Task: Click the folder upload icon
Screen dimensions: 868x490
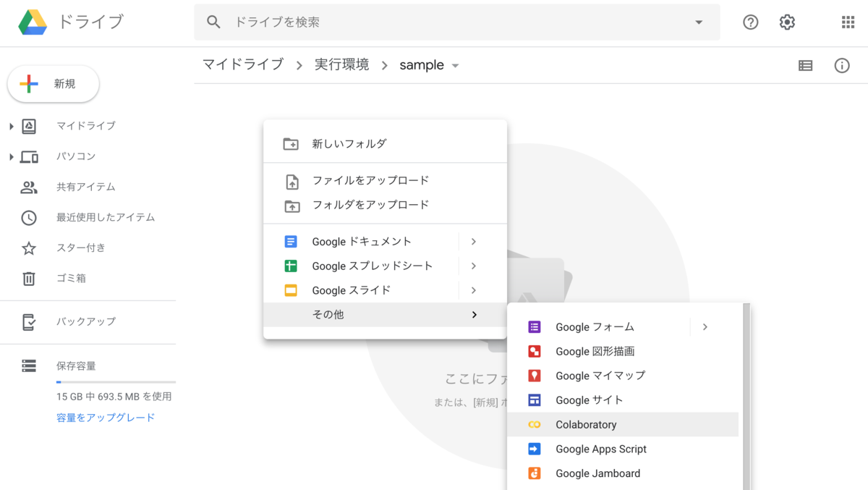Action: 292,206
